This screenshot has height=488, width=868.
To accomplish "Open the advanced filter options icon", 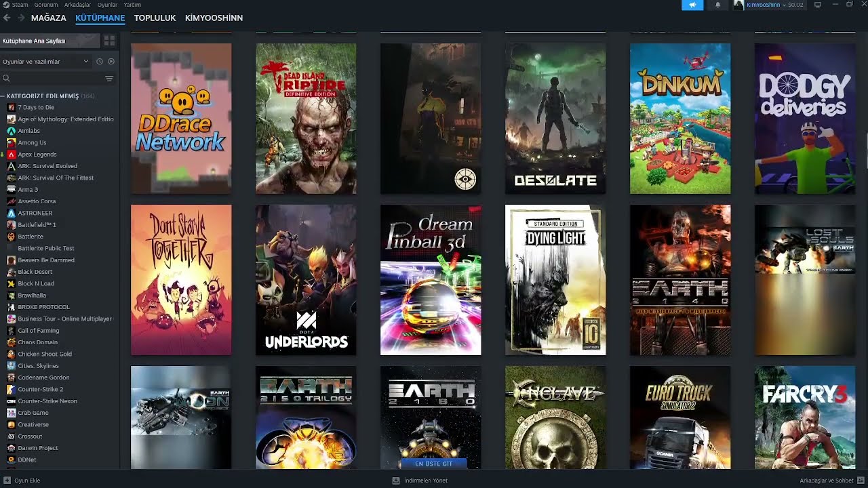I will point(109,79).
